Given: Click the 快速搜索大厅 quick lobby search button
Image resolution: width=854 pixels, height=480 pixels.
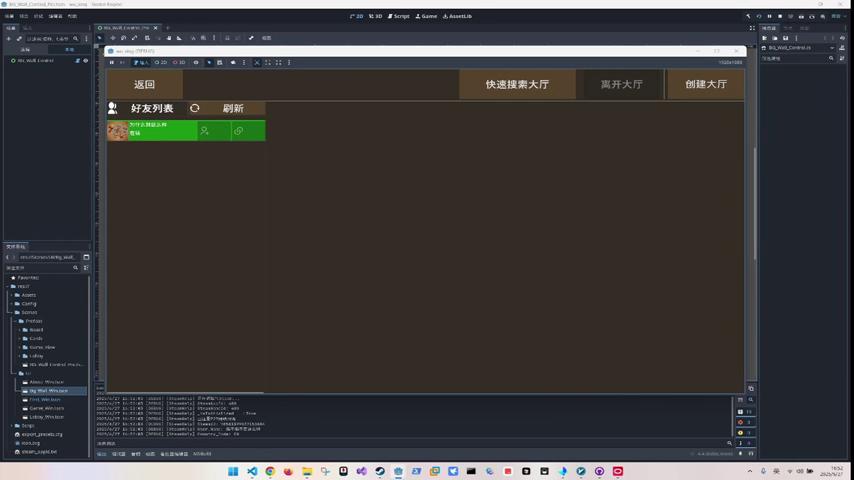Looking at the screenshot, I should 517,84.
